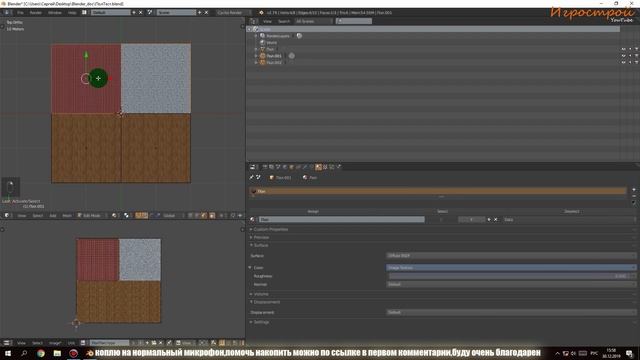Open the outliner All Scenes dropdown
This screenshot has width=640, height=360.
coord(313,21)
